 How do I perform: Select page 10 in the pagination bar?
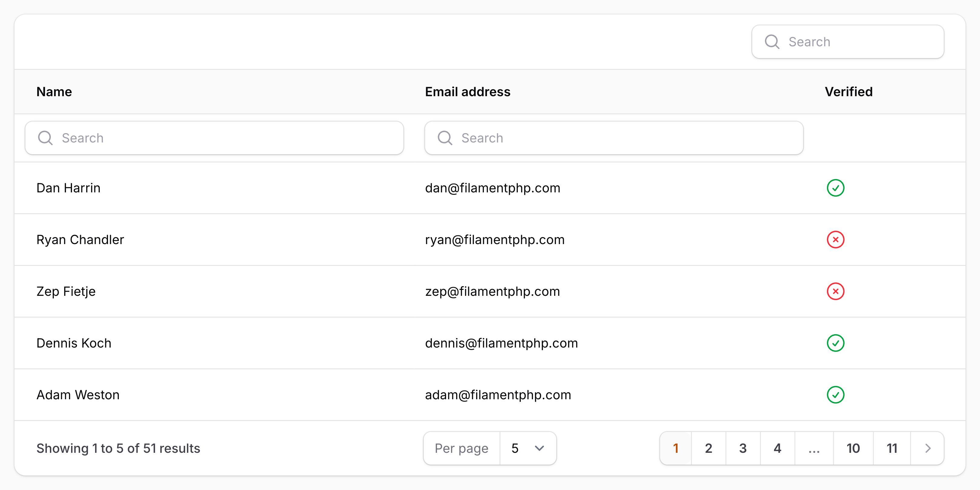click(x=853, y=448)
